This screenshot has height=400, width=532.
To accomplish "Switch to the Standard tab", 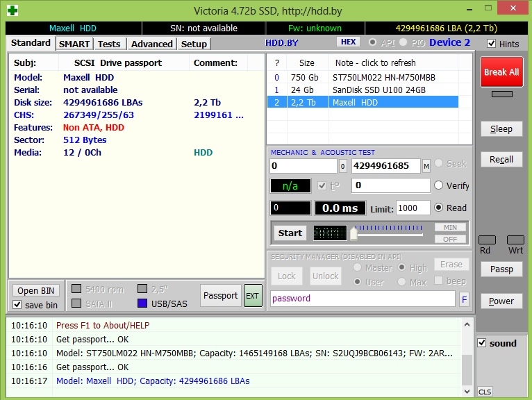I will click(x=31, y=43).
